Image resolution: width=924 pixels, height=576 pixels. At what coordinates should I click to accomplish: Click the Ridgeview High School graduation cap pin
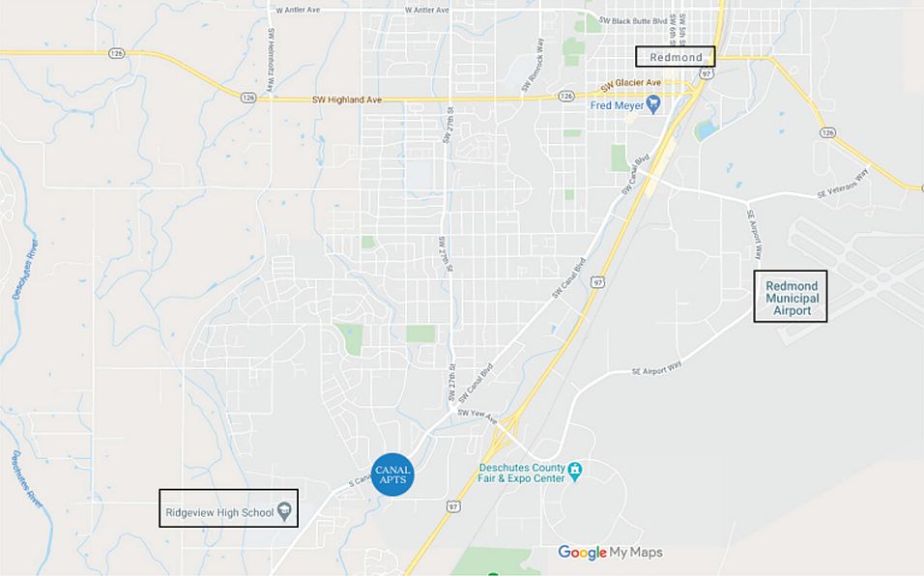[x=284, y=512]
